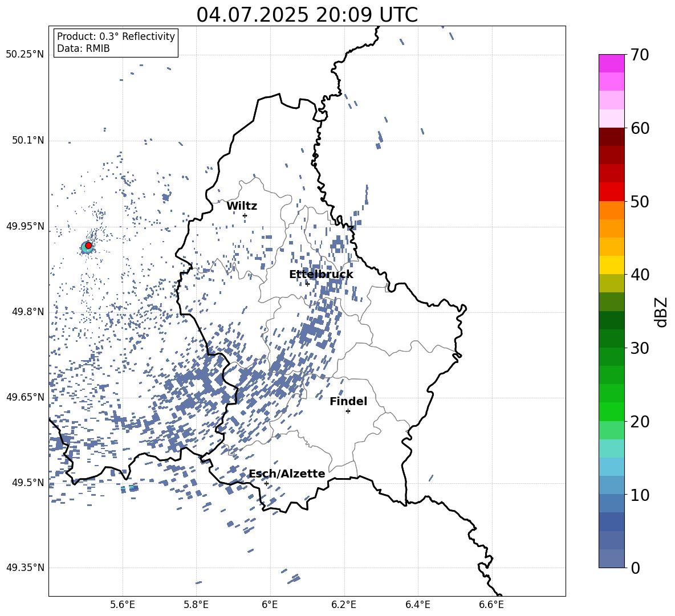Click the title text 04.07.2025 20:09 UTC
Viewport: 675px width, 616px height.
[307, 15]
